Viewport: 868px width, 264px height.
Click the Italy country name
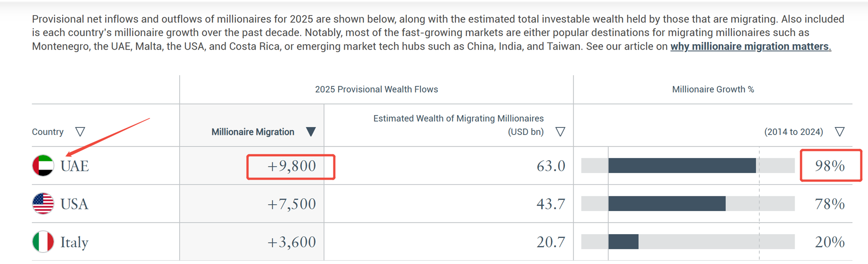click(x=75, y=243)
